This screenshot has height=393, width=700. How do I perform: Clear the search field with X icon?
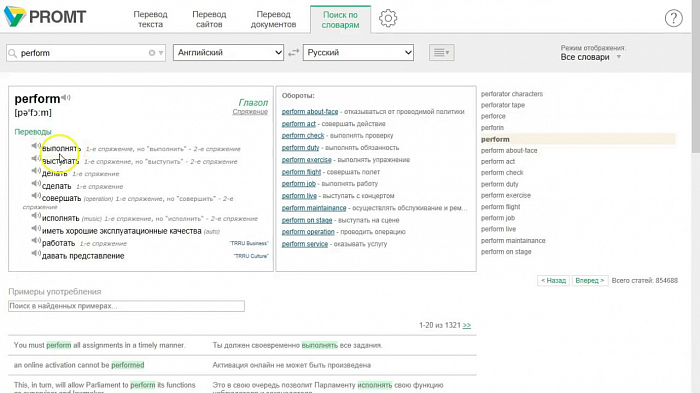[152, 53]
